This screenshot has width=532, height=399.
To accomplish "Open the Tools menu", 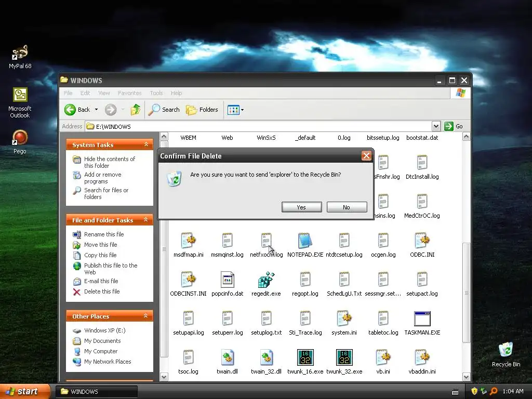I will coord(156,93).
